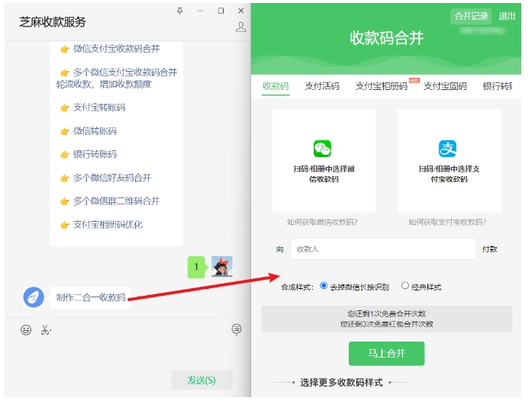
Task: Select Alipay payment code upload card
Action: (x=450, y=161)
